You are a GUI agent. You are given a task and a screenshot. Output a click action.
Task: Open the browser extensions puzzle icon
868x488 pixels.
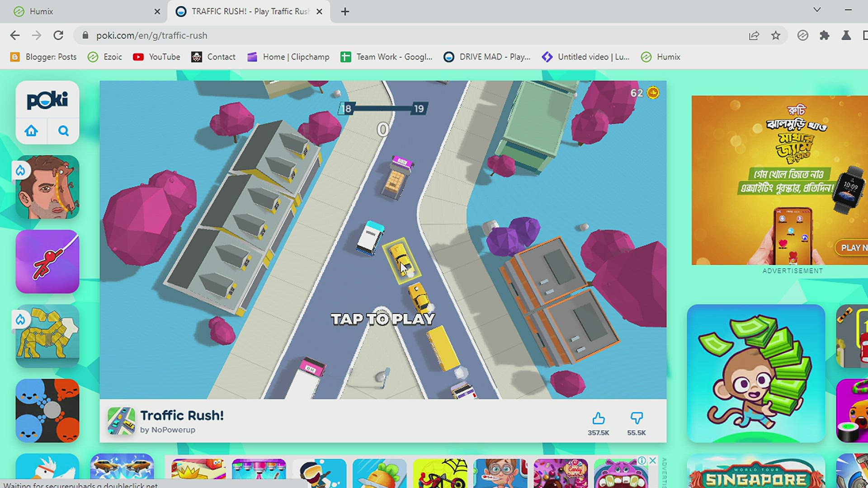coord(824,36)
